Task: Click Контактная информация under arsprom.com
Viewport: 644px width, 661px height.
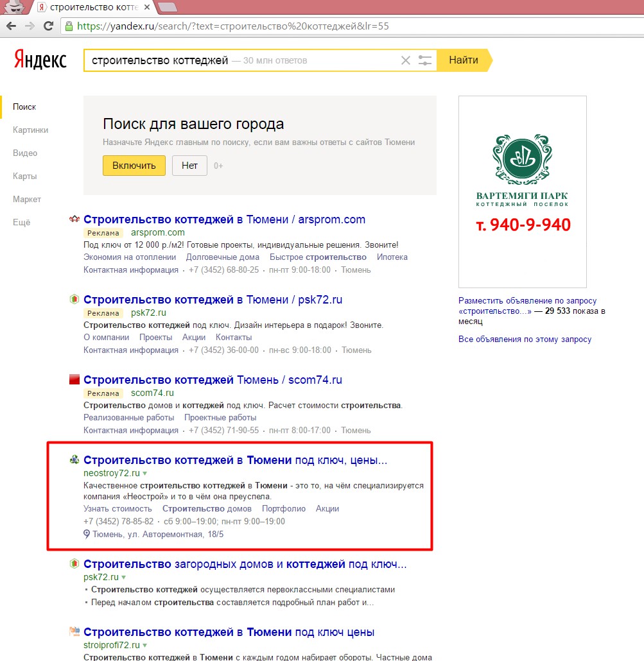Action: pos(131,270)
